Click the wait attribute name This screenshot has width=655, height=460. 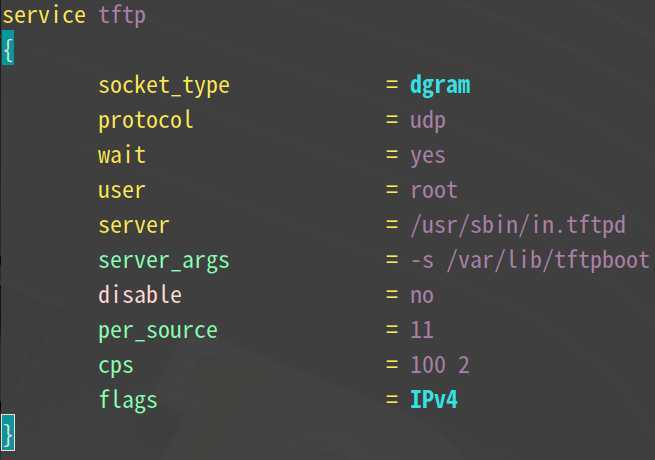click(x=122, y=155)
